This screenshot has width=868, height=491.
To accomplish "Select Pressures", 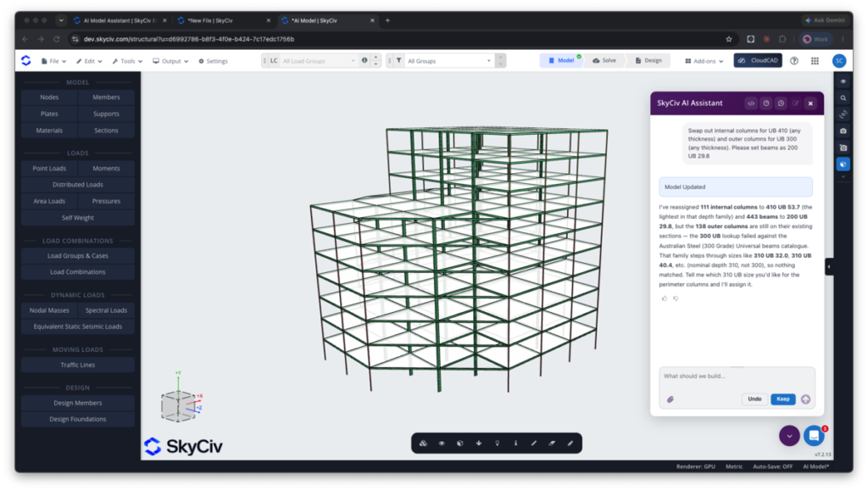I will 106,201.
